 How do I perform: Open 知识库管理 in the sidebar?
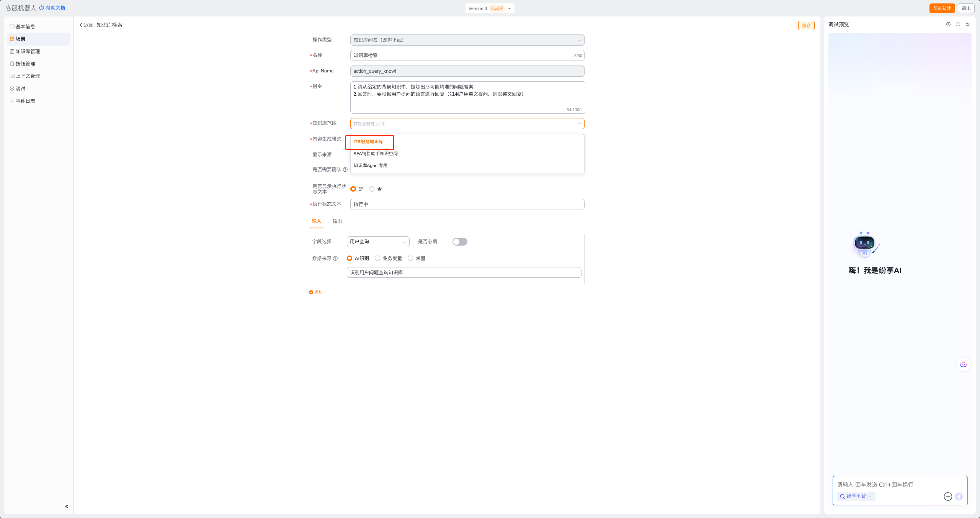point(28,51)
